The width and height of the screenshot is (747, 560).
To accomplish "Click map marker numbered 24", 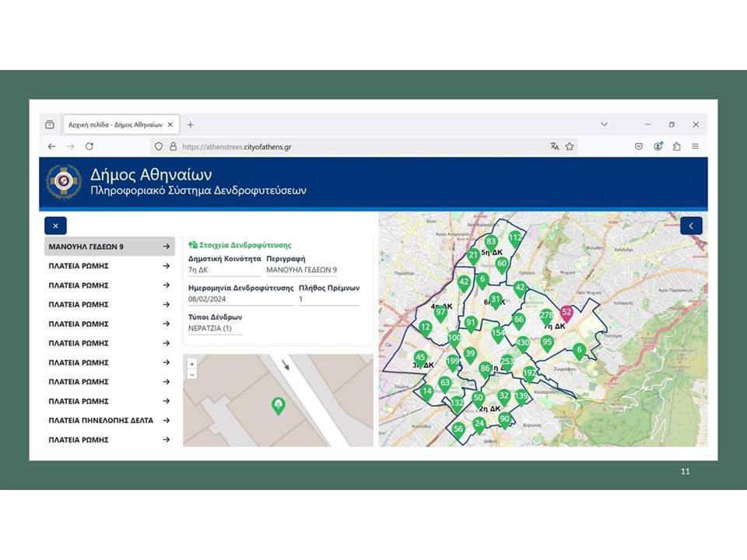I will click(479, 425).
